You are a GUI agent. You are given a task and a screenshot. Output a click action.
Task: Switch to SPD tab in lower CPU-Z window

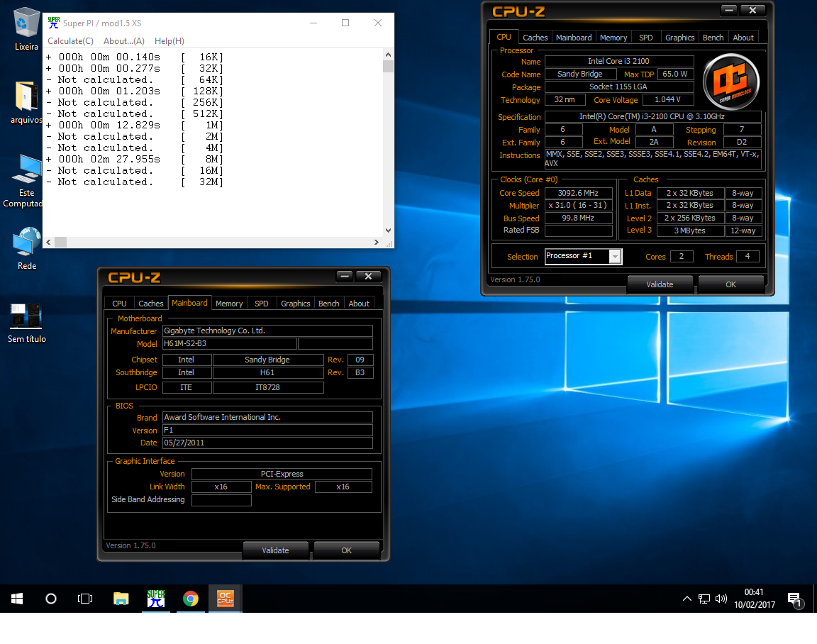click(x=262, y=304)
